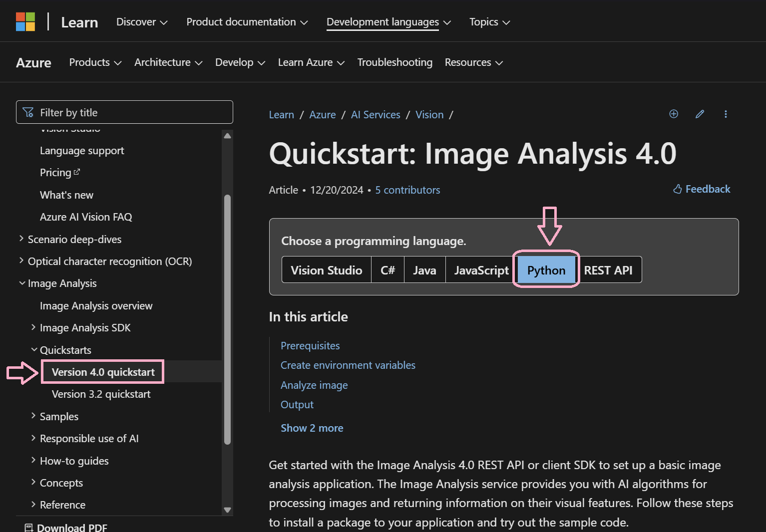Open What's new in sidebar
This screenshot has width=766, height=532.
[66, 195]
